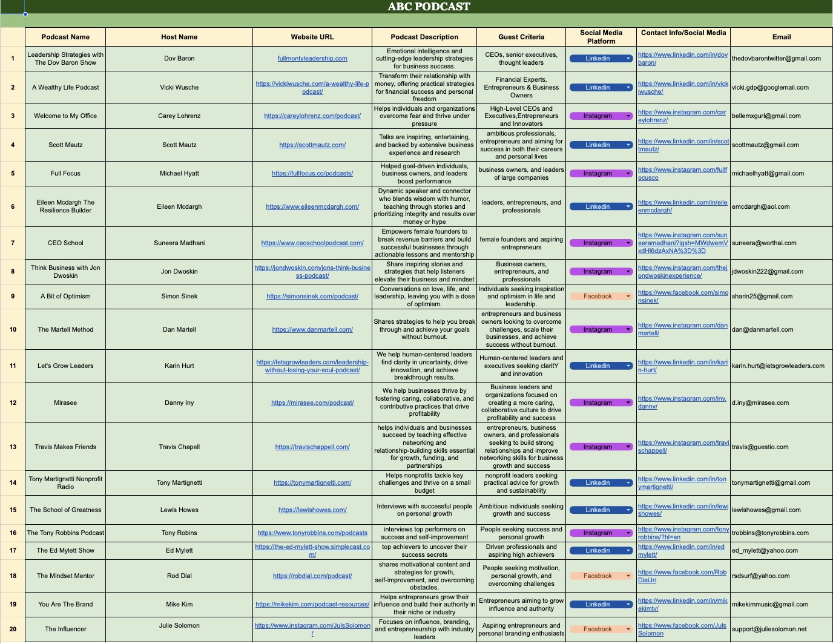Click the email karin.hurt@letsgrowleaders.com
833x644 pixels.
point(778,366)
